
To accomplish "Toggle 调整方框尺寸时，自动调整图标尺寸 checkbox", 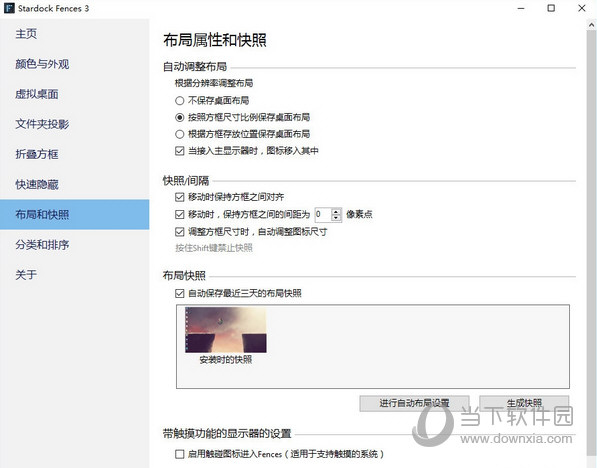I will point(179,232).
